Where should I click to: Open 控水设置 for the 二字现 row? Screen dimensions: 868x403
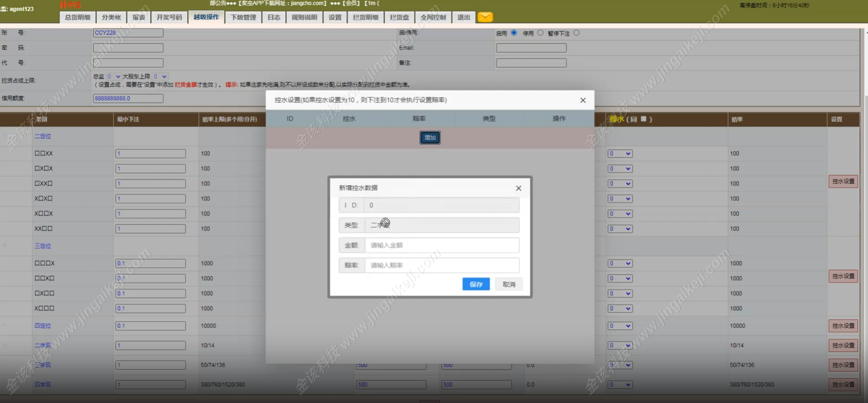click(843, 345)
